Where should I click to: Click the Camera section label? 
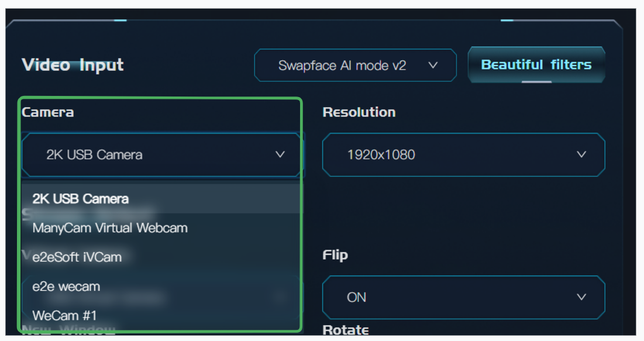pos(47,112)
